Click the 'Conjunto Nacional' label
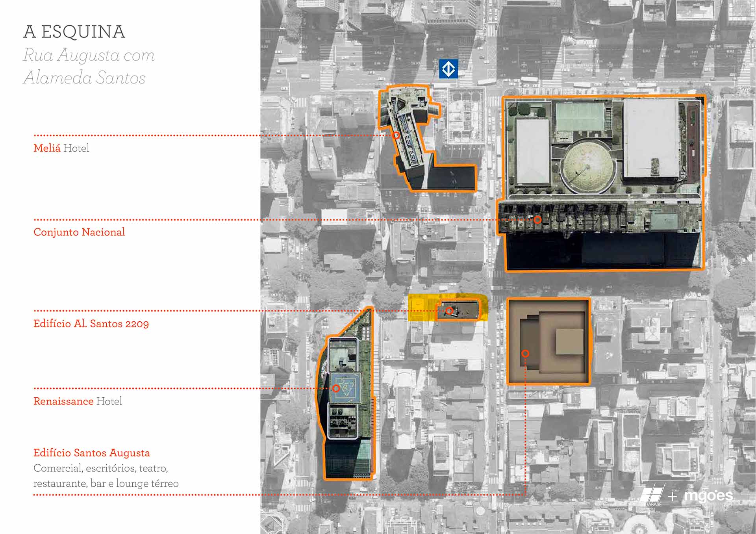 click(x=79, y=232)
